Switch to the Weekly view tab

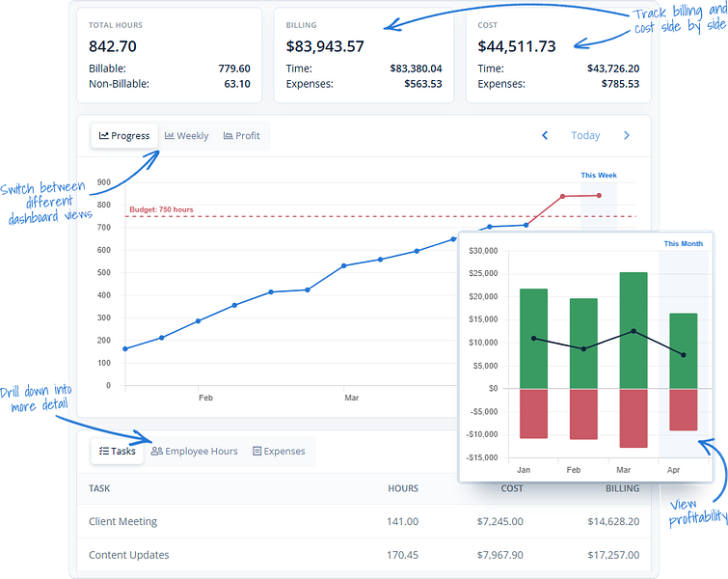187,136
